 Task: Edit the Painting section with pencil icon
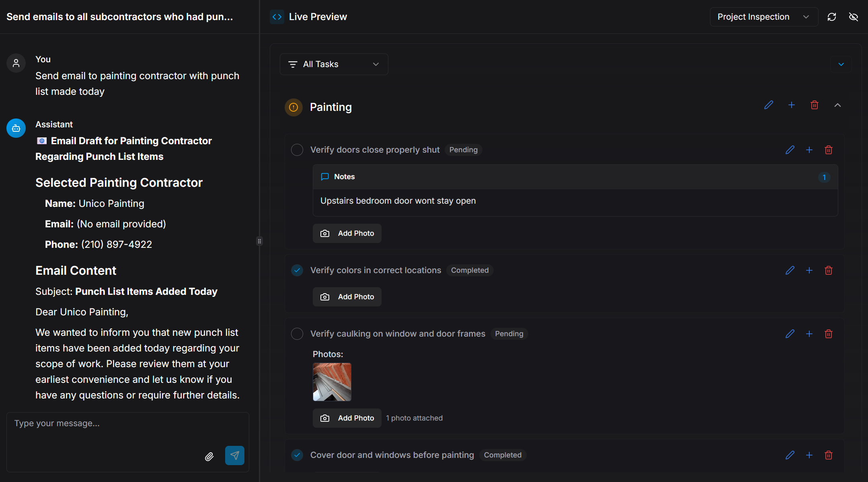(769, 105)
